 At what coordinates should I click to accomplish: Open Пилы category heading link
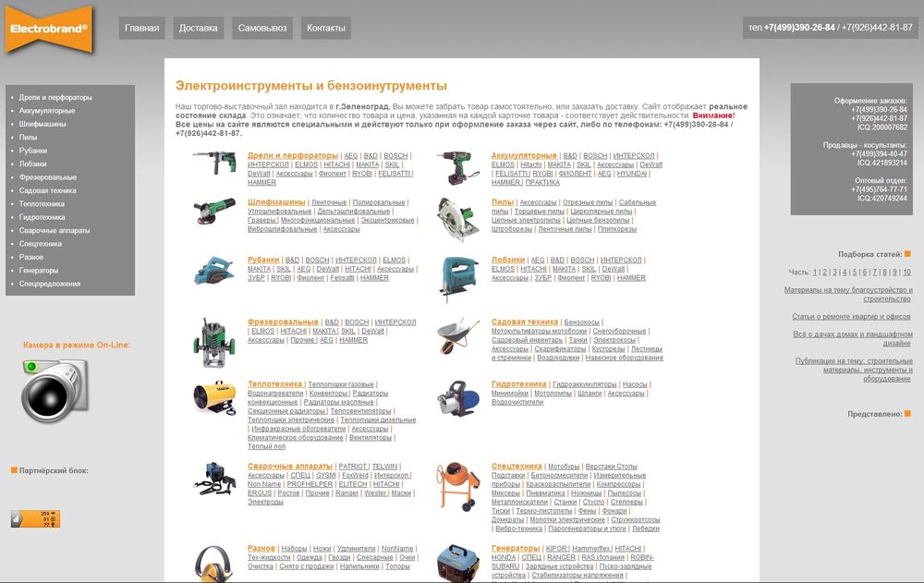[503, 202]
